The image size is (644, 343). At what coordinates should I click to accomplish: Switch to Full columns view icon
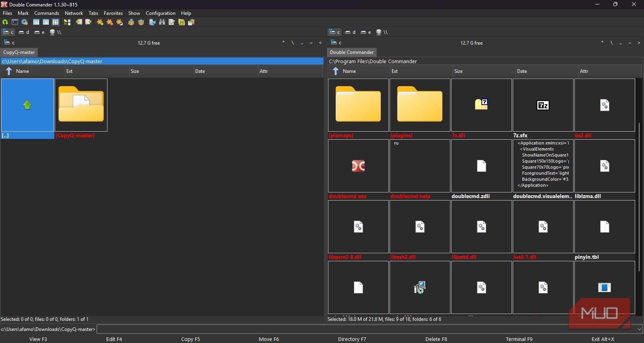coord(46,22)
